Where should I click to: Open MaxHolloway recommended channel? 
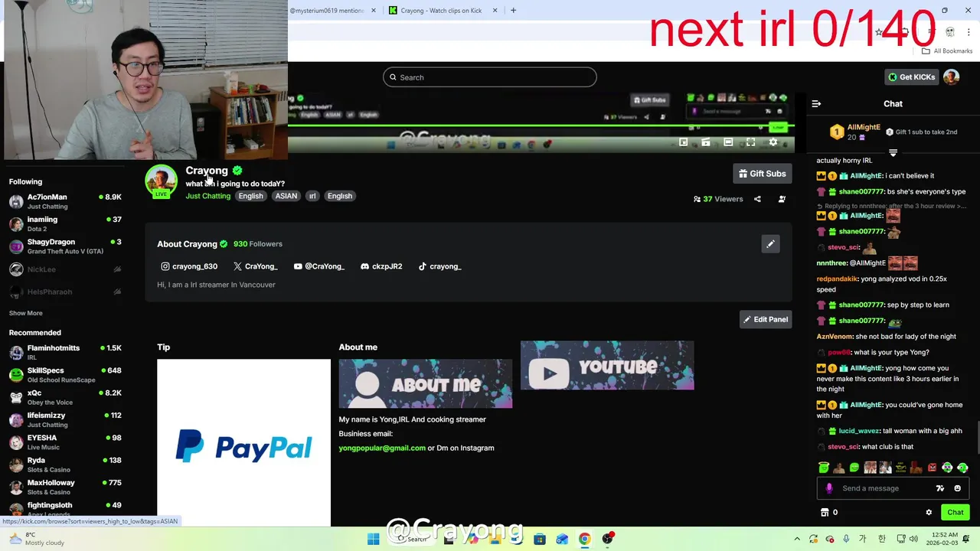click(65, 487)
